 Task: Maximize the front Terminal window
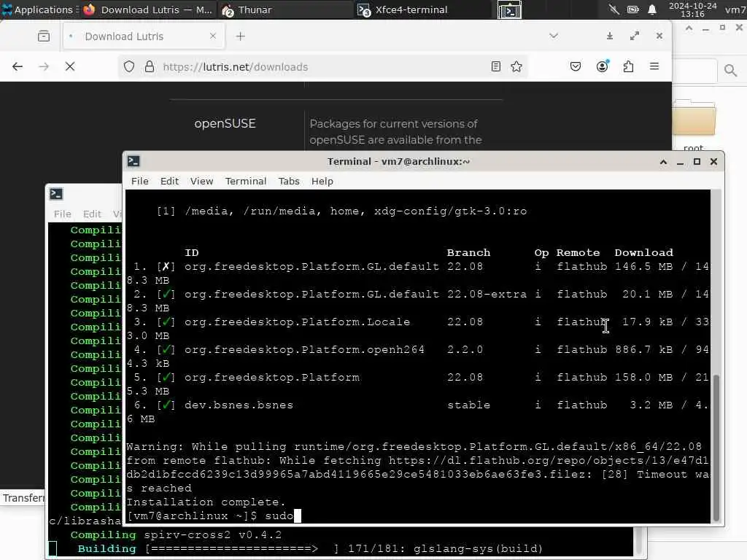coord(697,162)
